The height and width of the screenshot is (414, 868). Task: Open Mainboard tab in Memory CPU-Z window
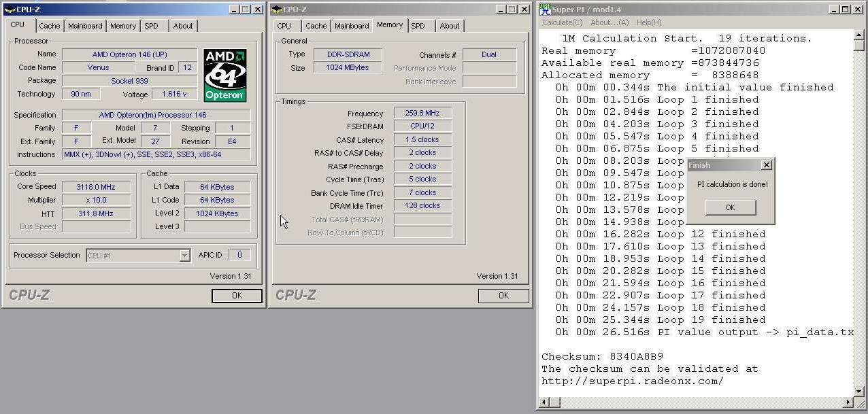tap(352, 26)
